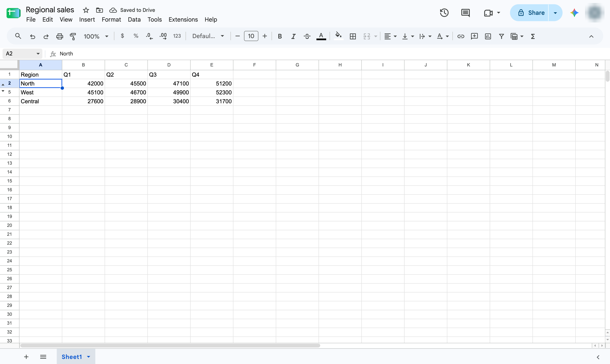The width and height of the screenshot is (610, 364).
Task: Open the zoom 100% dropdown
Action: [x=96, y=36]
